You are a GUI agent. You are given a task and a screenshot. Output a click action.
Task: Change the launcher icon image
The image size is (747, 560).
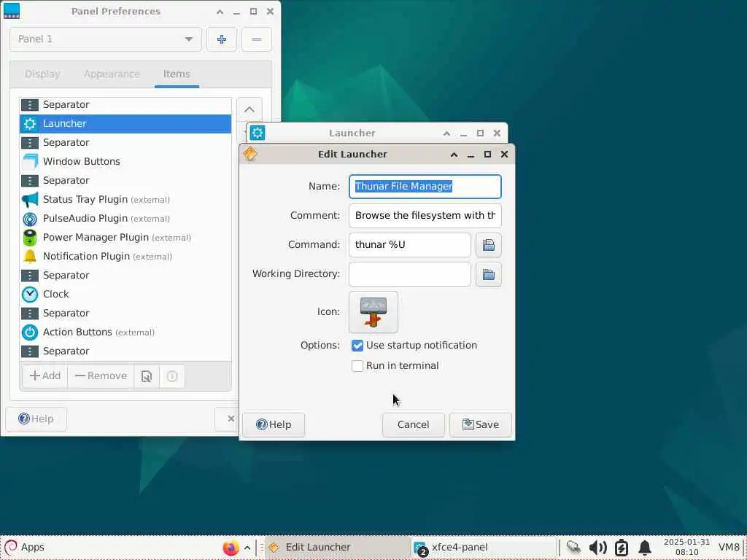[373, 312]
